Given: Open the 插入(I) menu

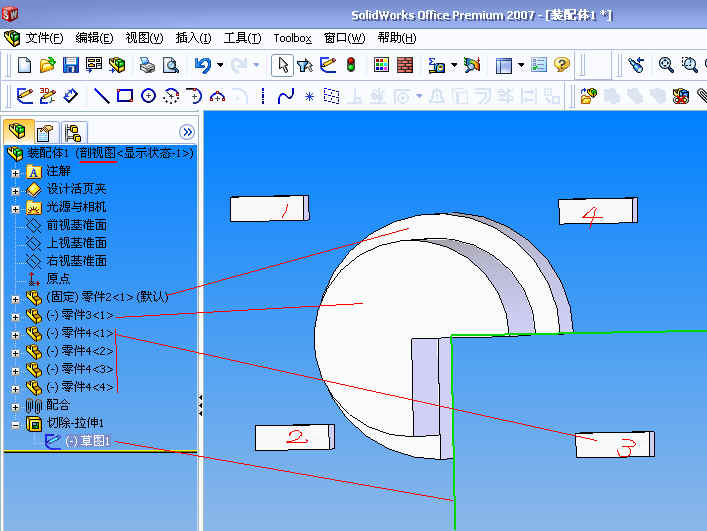Looking at the screenshot, I should pyautogui.click(x=193, y=38).
